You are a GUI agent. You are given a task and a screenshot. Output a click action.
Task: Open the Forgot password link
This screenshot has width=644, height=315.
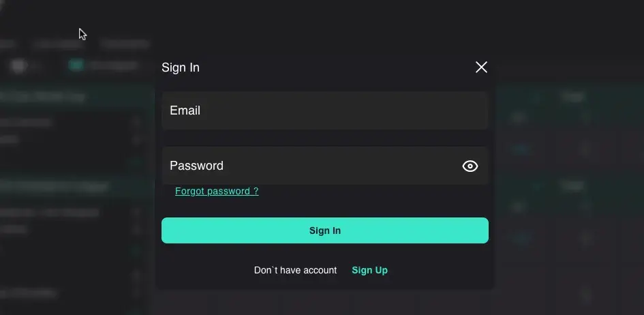click(x=217, y=192)
